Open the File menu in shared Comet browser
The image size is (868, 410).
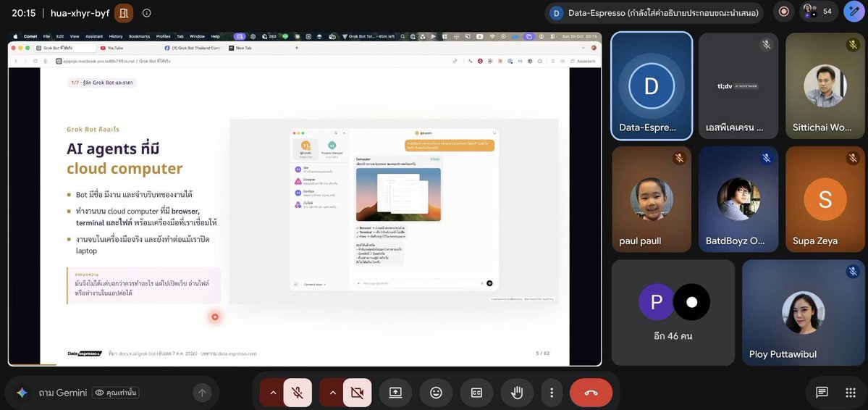point(46,36)
